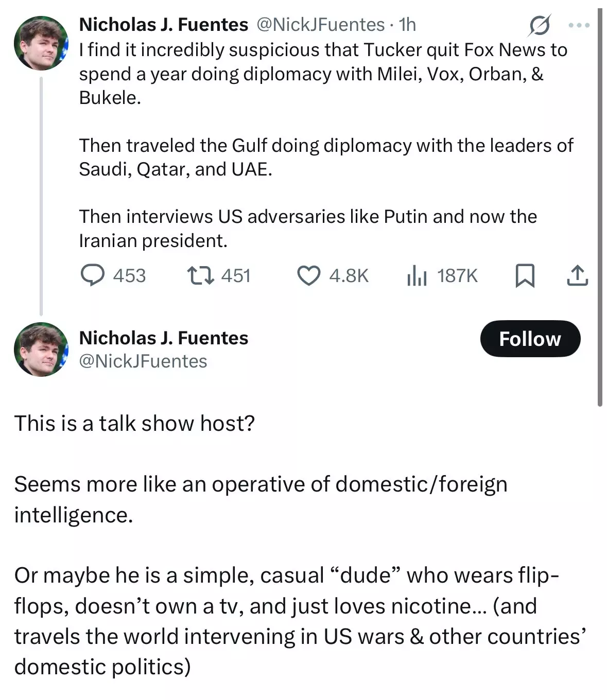Image resolution: width=607 pixels, height=700 pixels.
Task: Open the parent tweet about Tucker quitting Fox
Action: click(326, 145)
